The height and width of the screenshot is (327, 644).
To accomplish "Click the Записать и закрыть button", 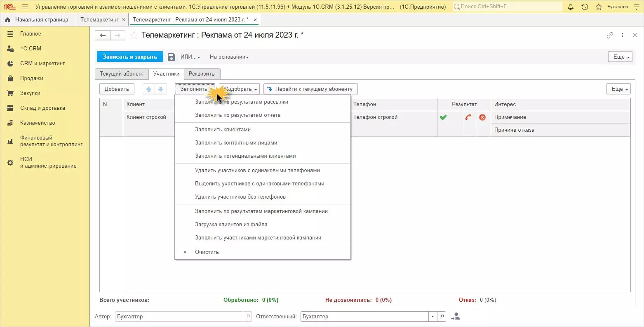I will pyautogui.click(x=130, y=57).
